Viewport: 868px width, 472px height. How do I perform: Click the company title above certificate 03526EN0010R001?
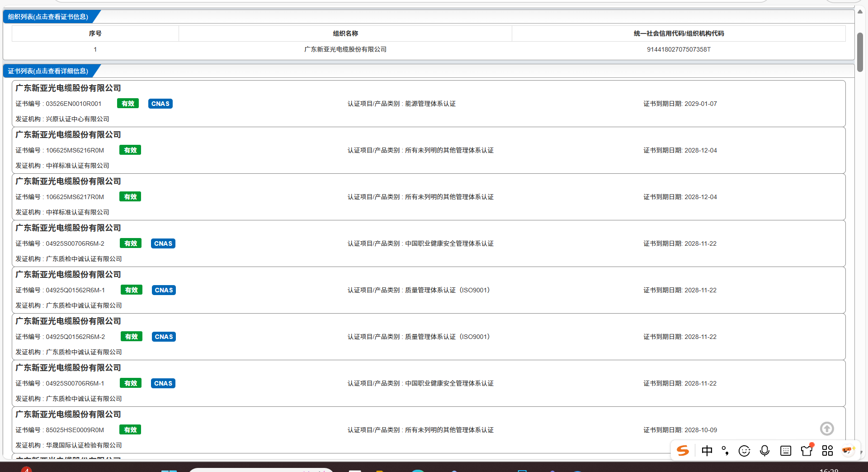tap(68, 88)
